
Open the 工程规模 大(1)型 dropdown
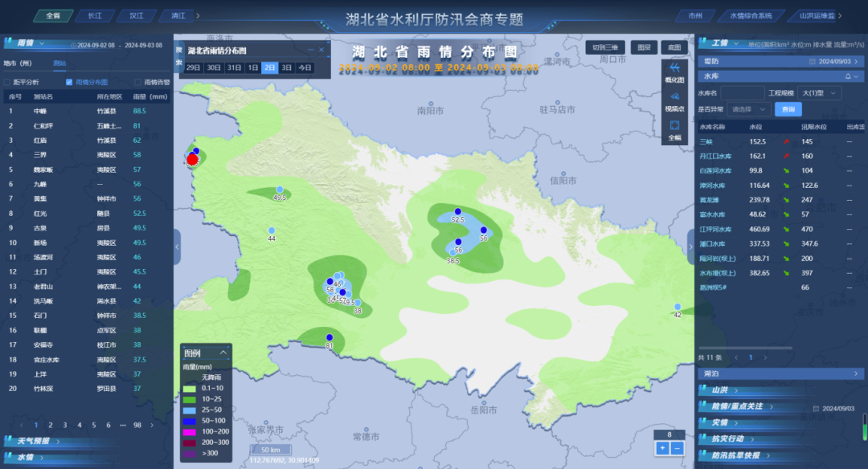coord(819,93)
